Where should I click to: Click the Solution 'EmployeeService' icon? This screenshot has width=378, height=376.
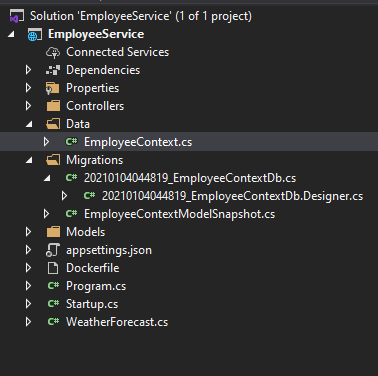pos(16,16)
